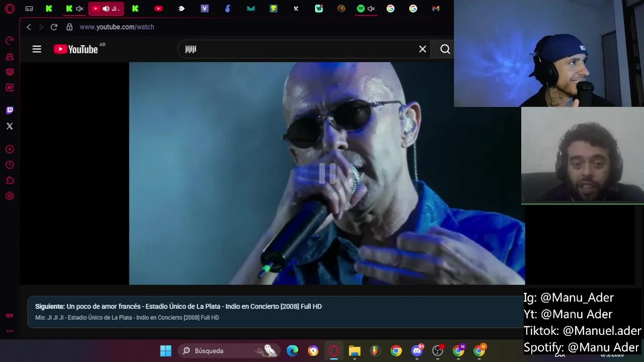Open FL Studio from the taskbar
This screenshot has width=644, height=362.
pos(375,351)
